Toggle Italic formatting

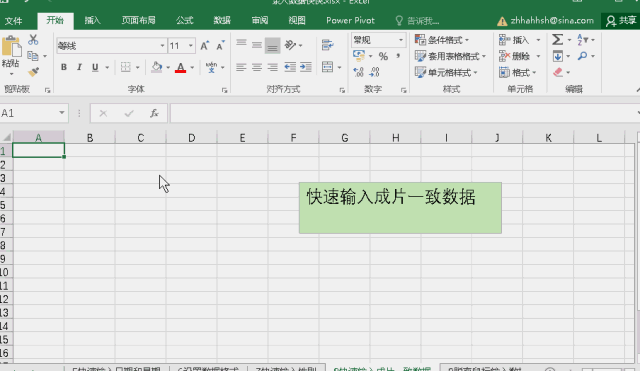pyautogui.click(x=79, y=67)
